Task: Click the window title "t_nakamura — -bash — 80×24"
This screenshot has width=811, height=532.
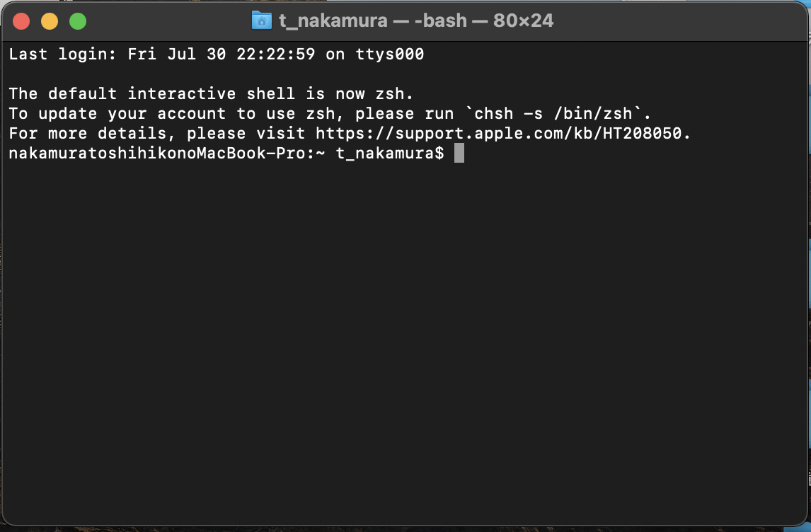Action: coord(416,21)
